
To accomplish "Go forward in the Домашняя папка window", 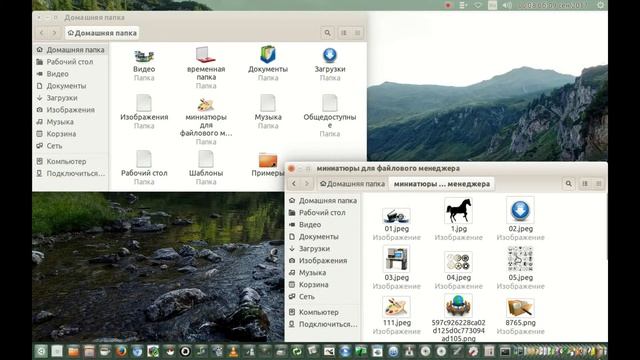I will point(54,33).
